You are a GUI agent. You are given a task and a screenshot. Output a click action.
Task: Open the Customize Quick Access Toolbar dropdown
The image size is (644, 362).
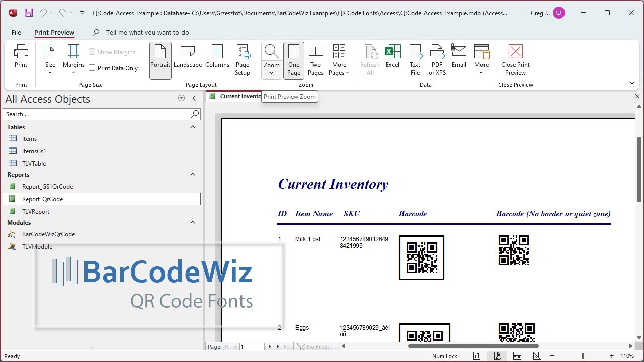coord(82,13)
